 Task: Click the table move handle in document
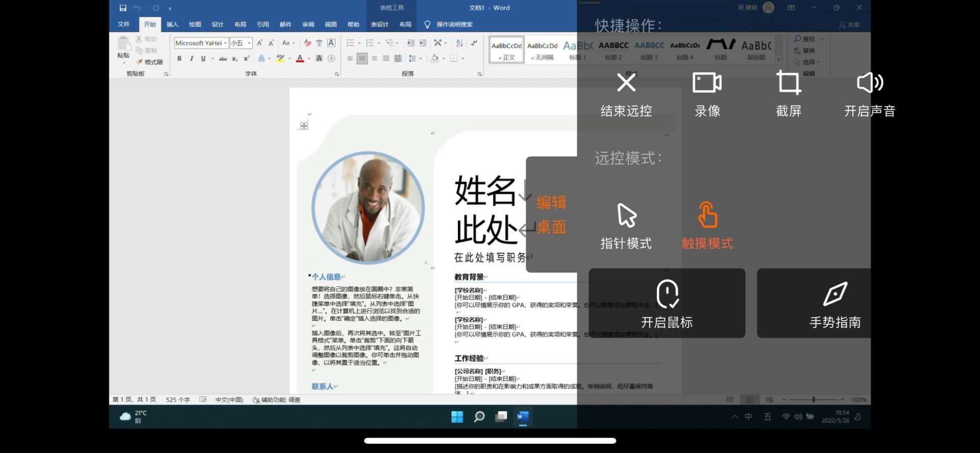tap(304, 126)
